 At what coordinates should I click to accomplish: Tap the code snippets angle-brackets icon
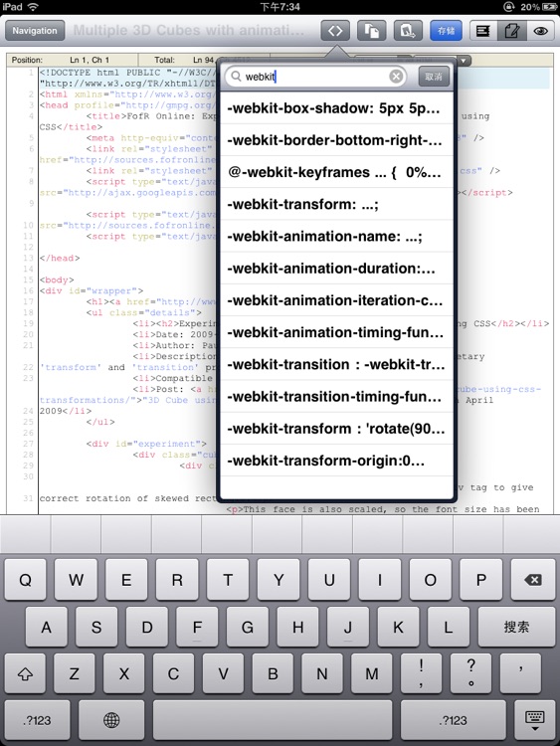(x=335, y=31)
